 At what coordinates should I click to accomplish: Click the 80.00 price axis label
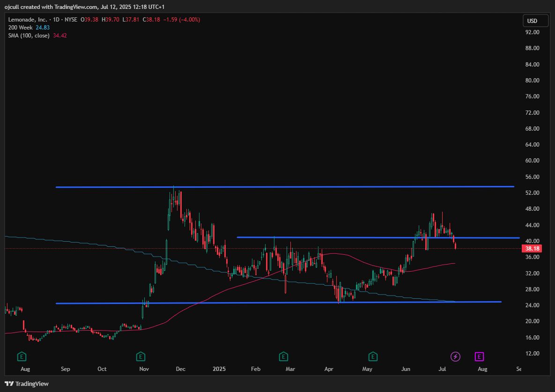(533, 80)
